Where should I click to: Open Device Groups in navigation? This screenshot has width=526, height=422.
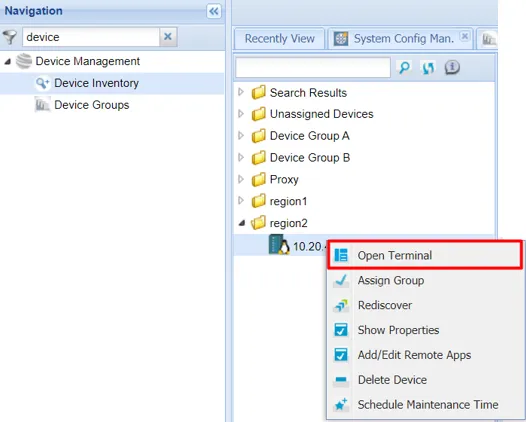[92, 105]
